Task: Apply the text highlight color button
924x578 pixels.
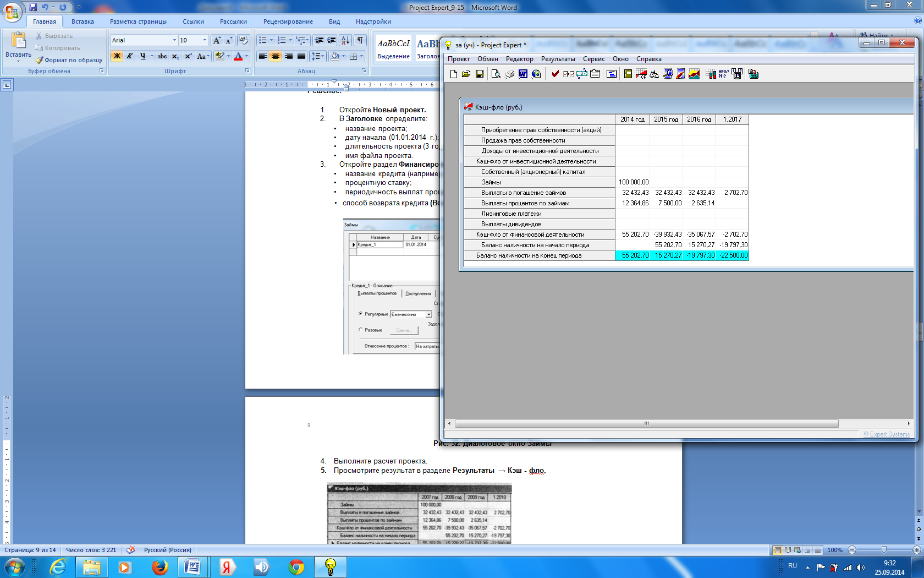Action: (219, 56)
